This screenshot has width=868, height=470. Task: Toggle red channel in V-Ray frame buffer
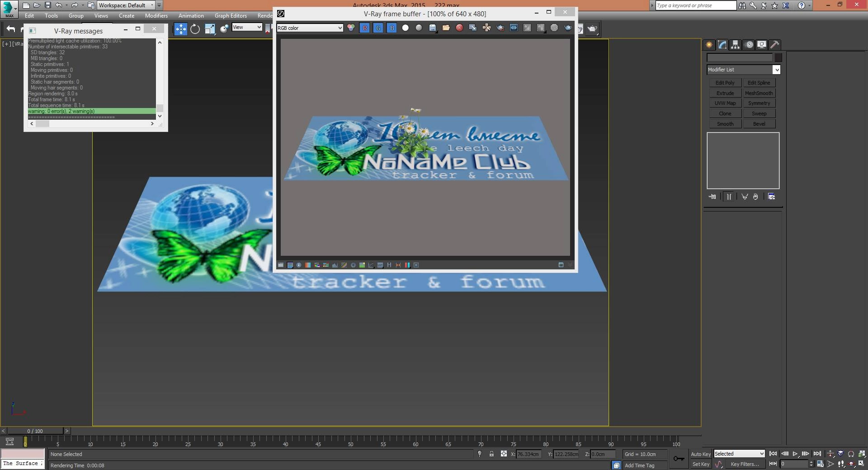click(365, 28)
